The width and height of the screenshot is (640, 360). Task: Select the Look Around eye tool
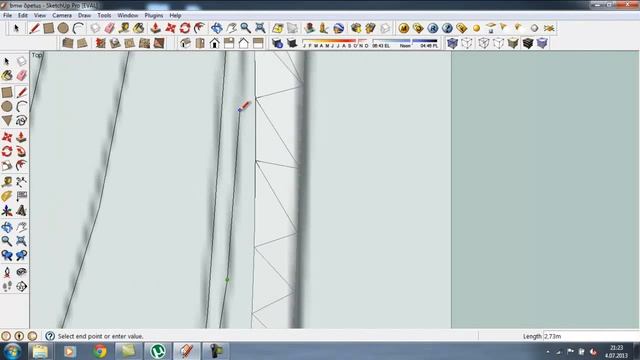22,272
